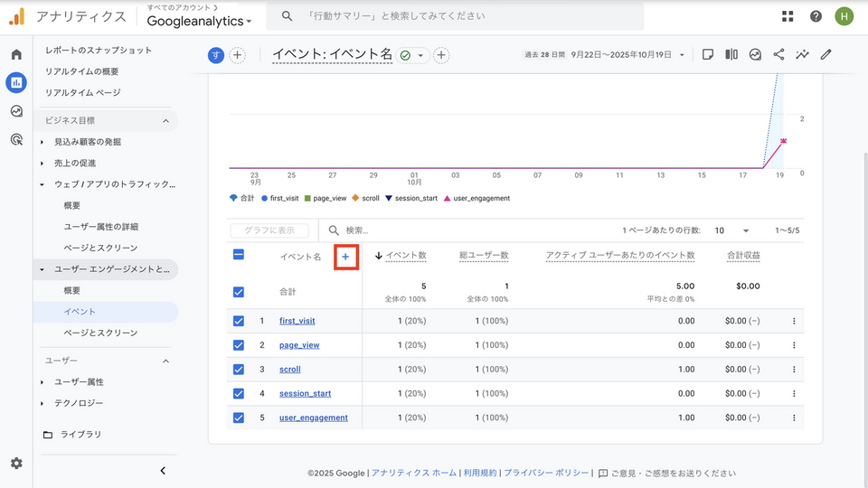Open the Advertising icon in left rail
The width and height of the screenshot is (868, 488).
tap(16, 139)
